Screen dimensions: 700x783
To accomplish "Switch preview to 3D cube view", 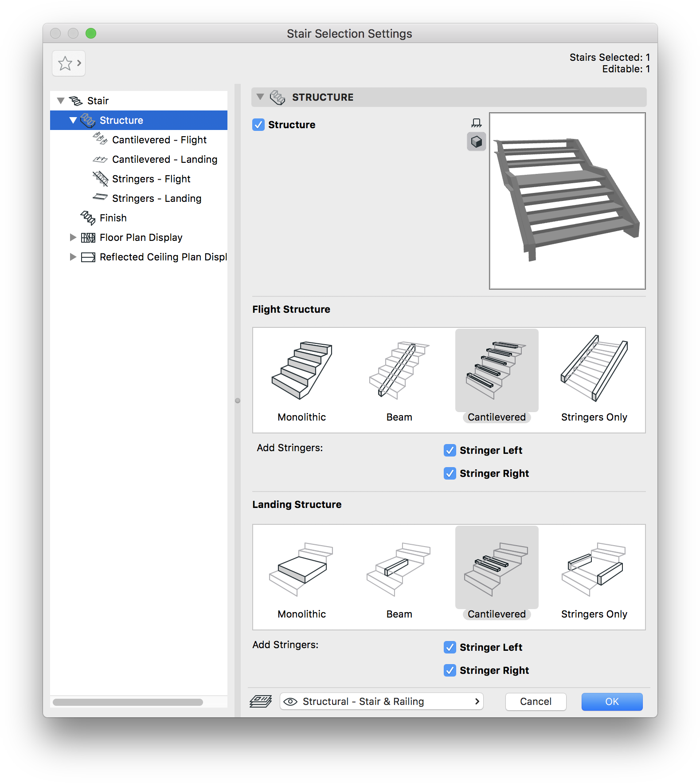I will coord(476,142).
